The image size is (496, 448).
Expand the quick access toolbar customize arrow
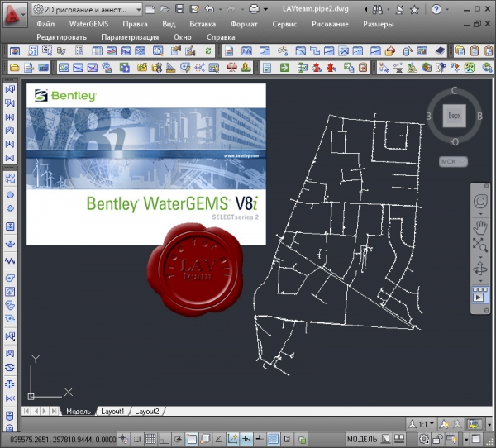[x=265, y=9]
